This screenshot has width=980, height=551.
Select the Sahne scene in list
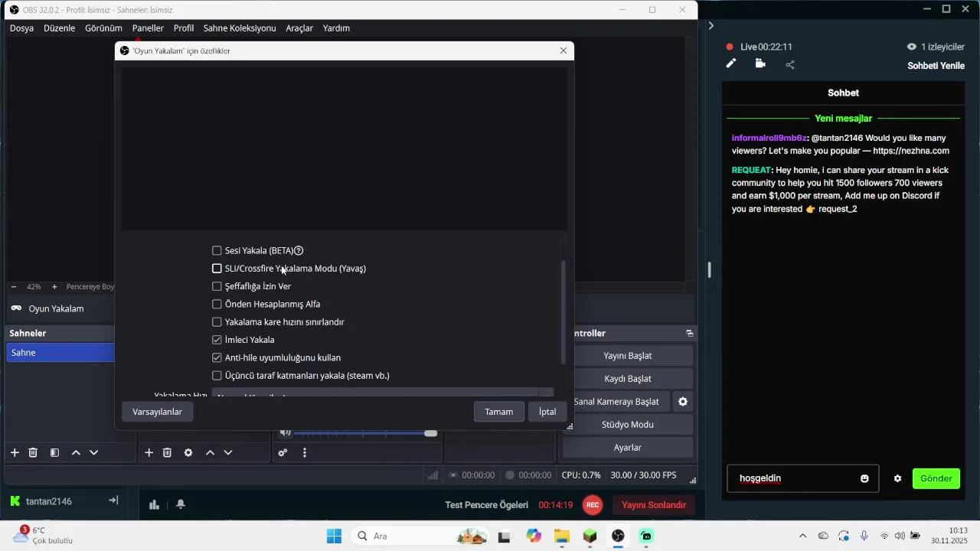coord(60,353)
